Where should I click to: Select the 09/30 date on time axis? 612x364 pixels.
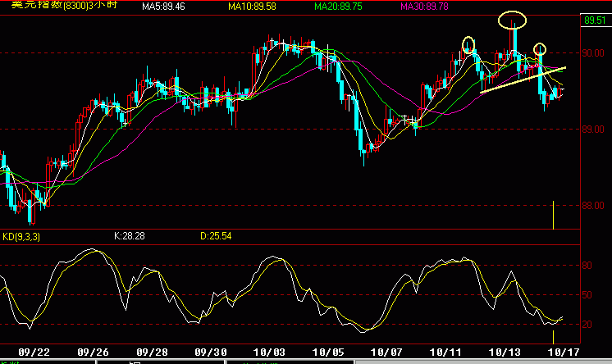[x=211, y=353]
